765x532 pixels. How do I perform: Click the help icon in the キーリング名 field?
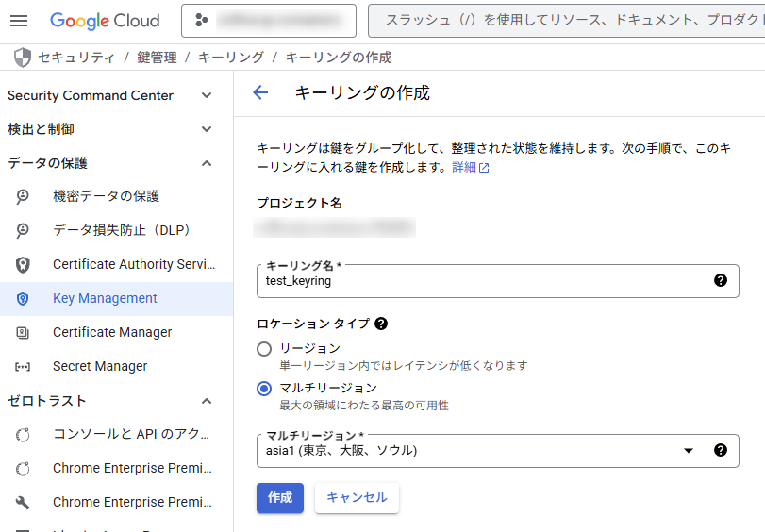721,280
